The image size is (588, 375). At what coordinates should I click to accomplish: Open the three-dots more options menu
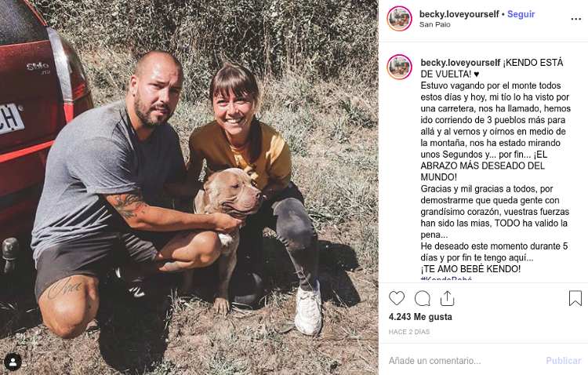coord(575,19)
